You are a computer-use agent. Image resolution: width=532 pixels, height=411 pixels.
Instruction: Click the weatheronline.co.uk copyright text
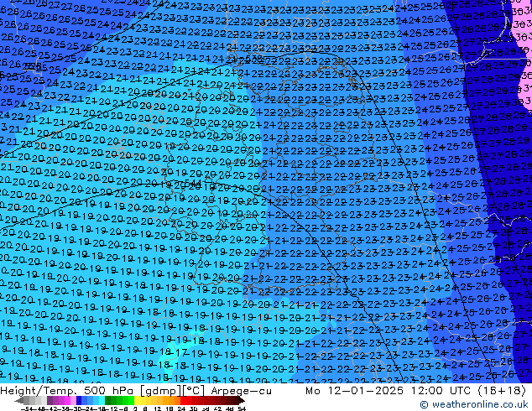click(x=473, y=404)
